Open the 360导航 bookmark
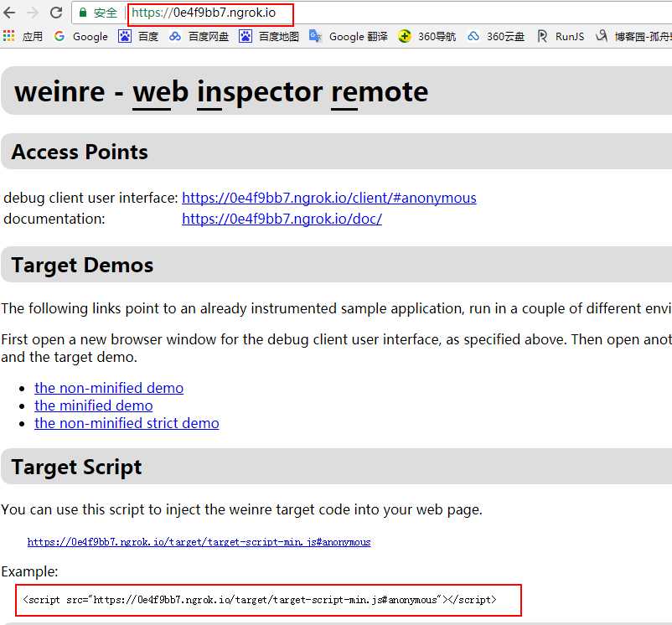 pos(427,36)
